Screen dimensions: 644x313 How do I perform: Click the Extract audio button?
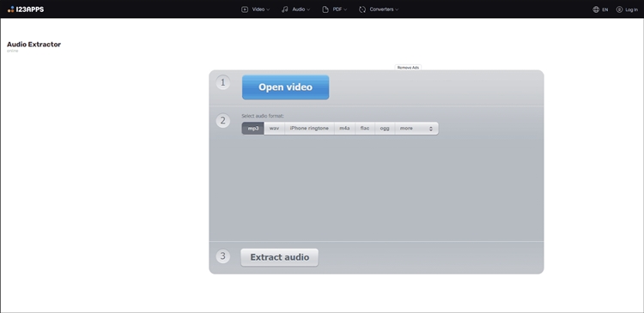279,257
